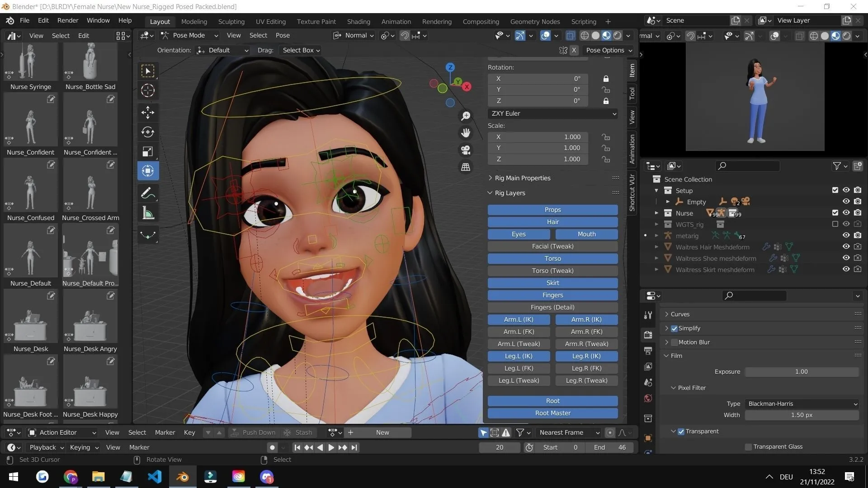Open the ZXY Euler rotation mode dropdown

(x=552, y=113)
